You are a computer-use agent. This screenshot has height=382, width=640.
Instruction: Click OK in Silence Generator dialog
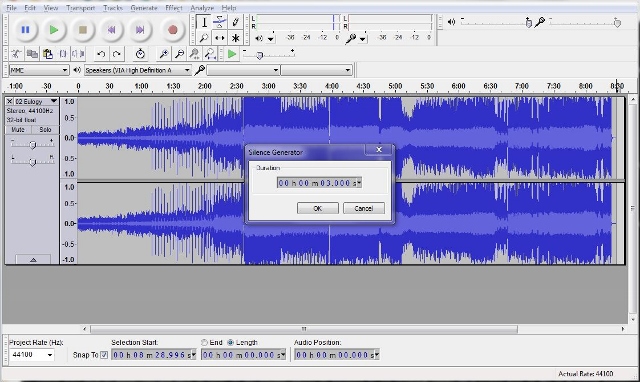[x=318, y=208]
